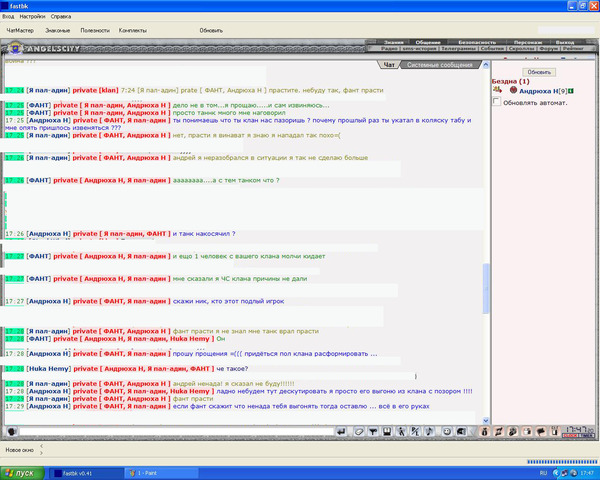Click the dark icon right of the smiley

coord(461,432)
